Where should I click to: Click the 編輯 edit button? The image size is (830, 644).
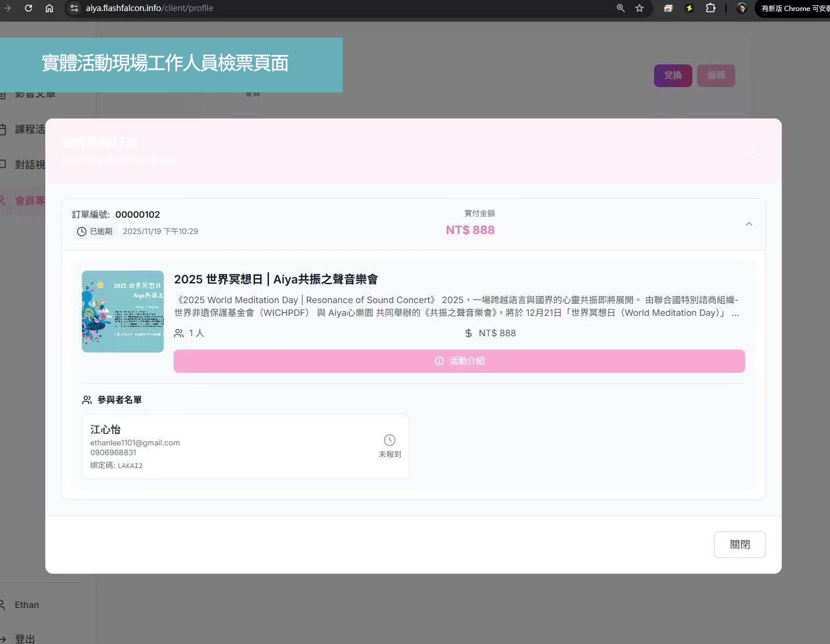(716, 75)
